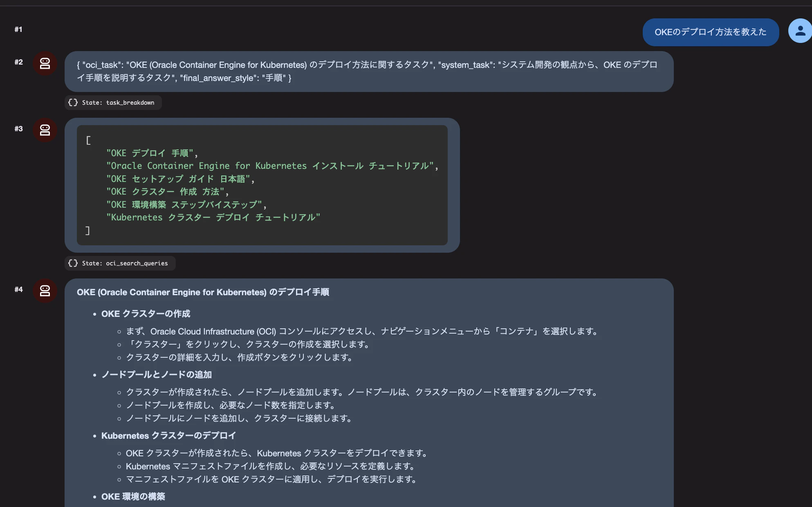Click the query "Kubernetes クラスター デプロイ チュートリアル"
This screenshot has height=507, width=812.
[x=213, y=217]
